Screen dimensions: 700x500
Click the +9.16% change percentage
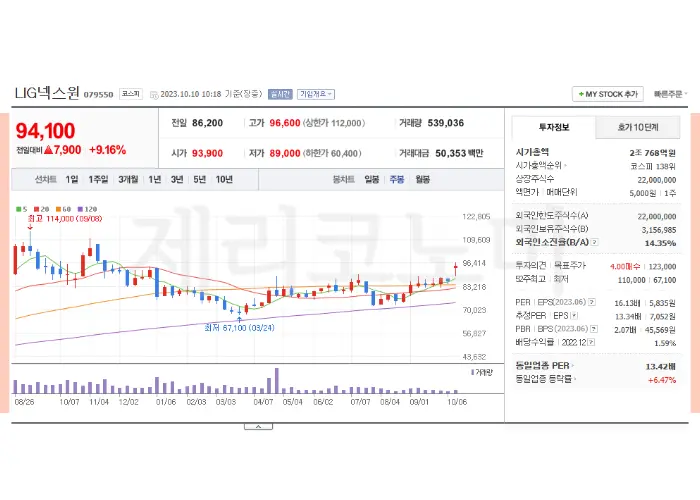[108, 150]
